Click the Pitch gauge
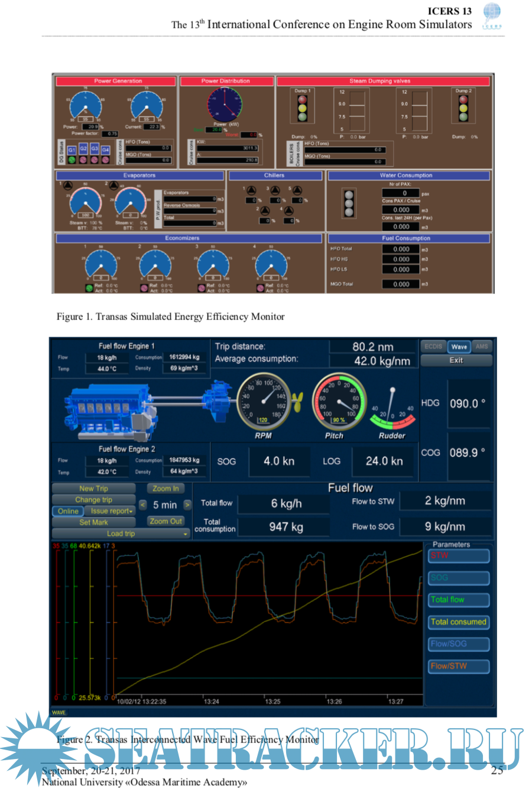Screen dimensions: 532x788 click(x=339, y=402)
